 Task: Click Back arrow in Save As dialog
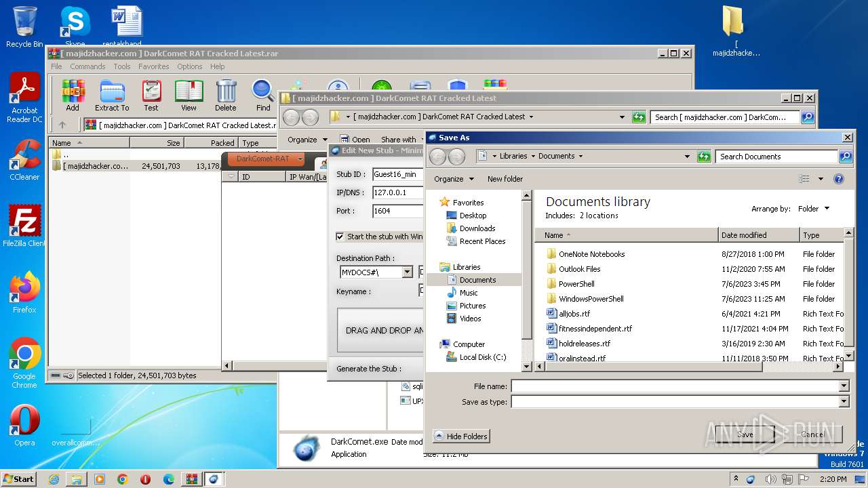coord(438,157)
